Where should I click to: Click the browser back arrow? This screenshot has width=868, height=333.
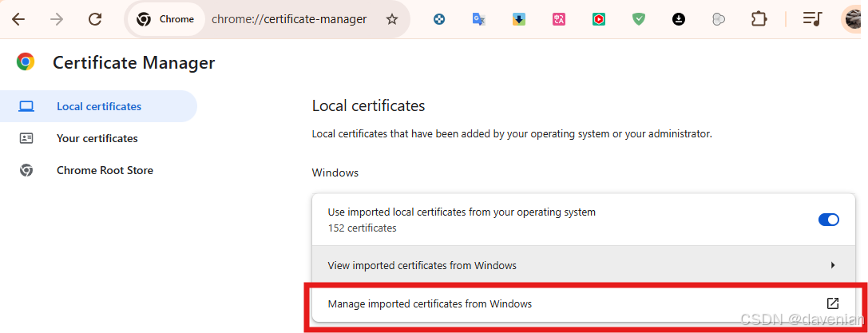[19, 20]
